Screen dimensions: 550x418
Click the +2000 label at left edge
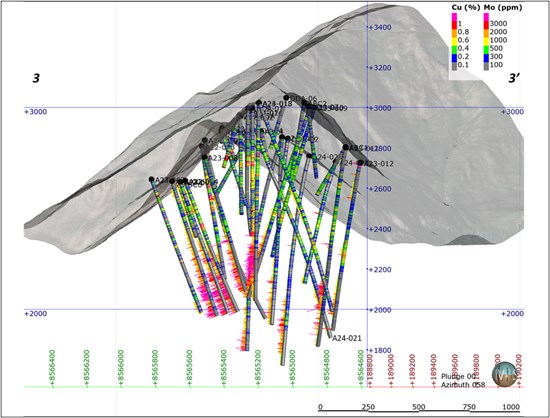pyautogui.click(x=35, y=314)
